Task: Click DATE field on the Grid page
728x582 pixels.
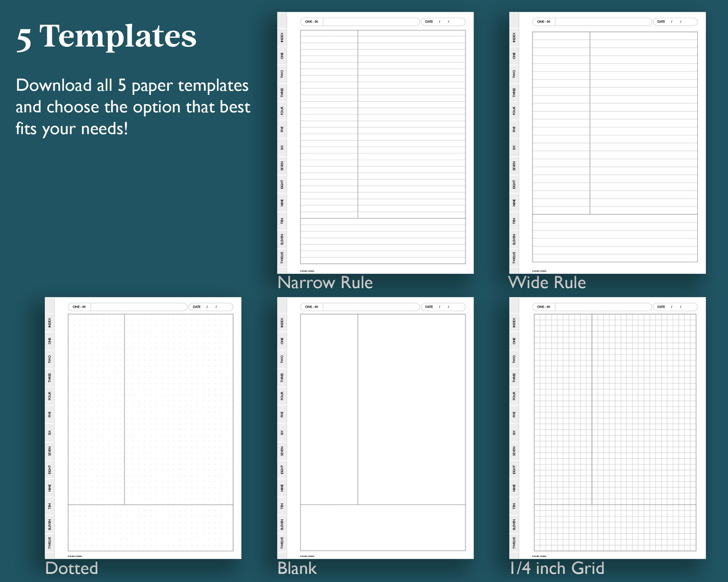Action: pyautogui.click(x=675, y=307)
